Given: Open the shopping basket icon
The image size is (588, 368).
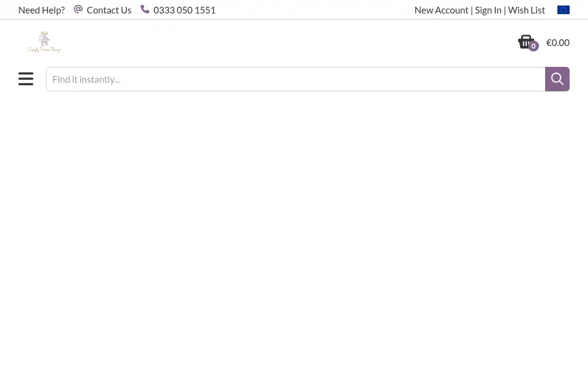Looking at the screenshot, I should (x=526, y=42).
